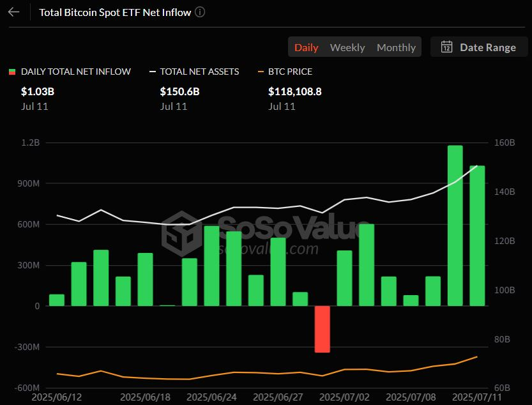The width and height of the screenshot is (532, 405).
Task: Click the rightmost green bar for 2025/07/11
Action: [x=477, y=236]
